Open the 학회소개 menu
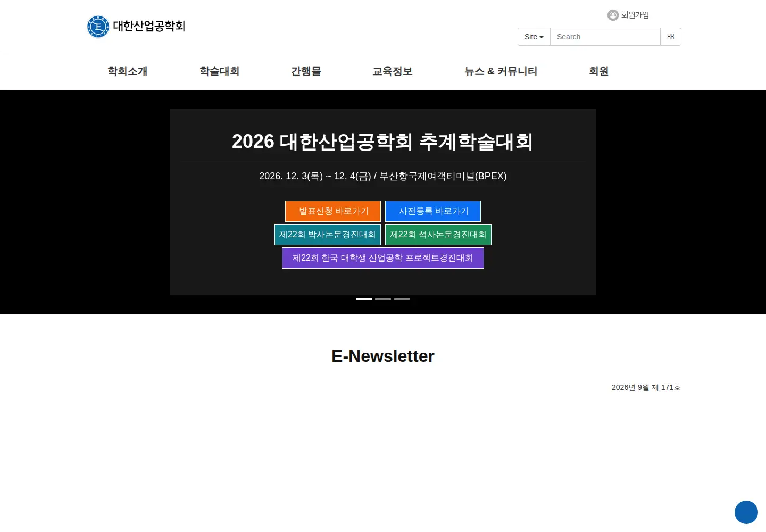This screenshot has height=532, width=766. (x=128, y=71)
